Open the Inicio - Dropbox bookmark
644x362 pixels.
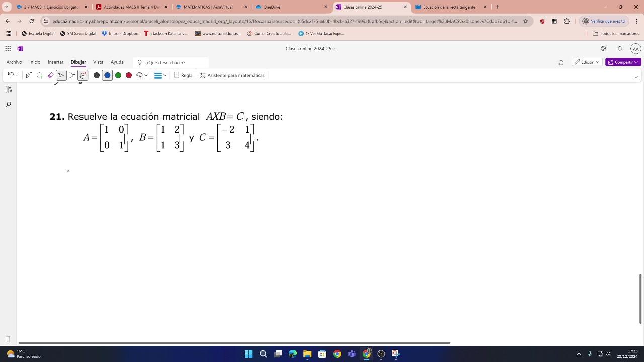click(x=120, y=34)
